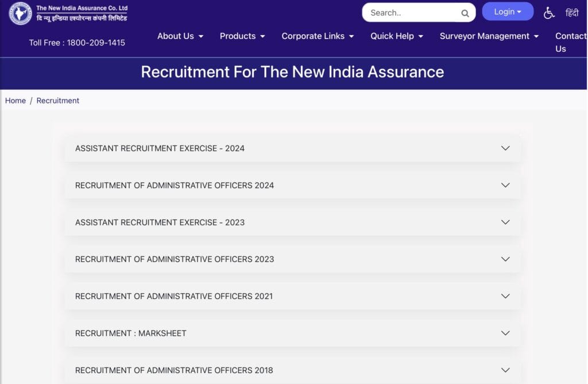Click The New India Assurance Co. Ltd name

point(82,8)
